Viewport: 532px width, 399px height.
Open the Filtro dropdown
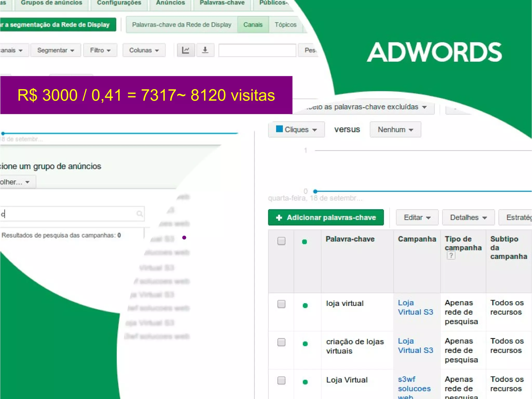coord(100,50)
